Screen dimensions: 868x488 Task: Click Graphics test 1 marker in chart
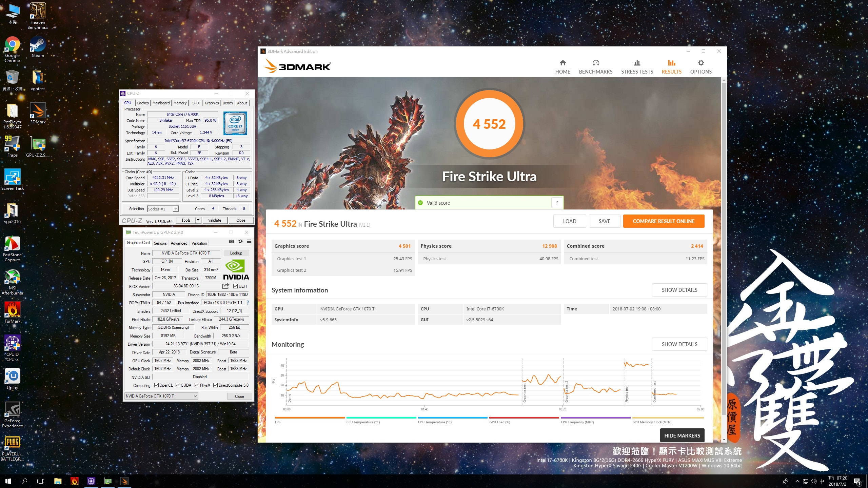[x=525, y=393]
